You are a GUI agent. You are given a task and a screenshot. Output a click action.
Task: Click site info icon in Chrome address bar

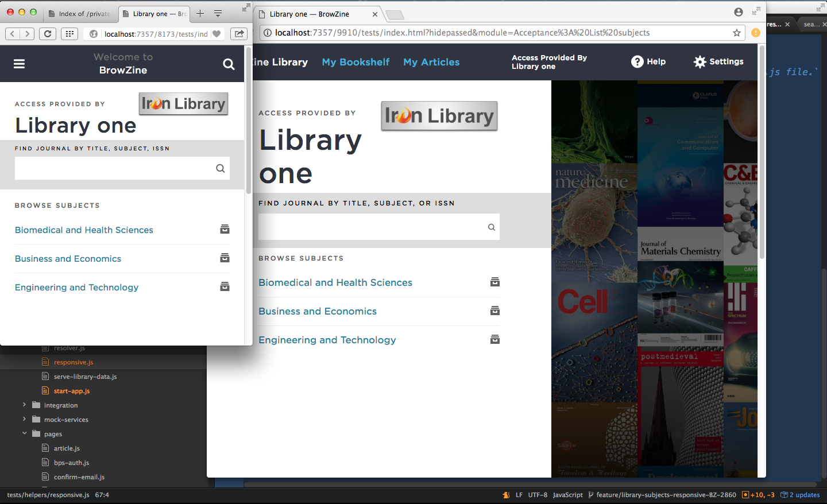coord(267,33)
